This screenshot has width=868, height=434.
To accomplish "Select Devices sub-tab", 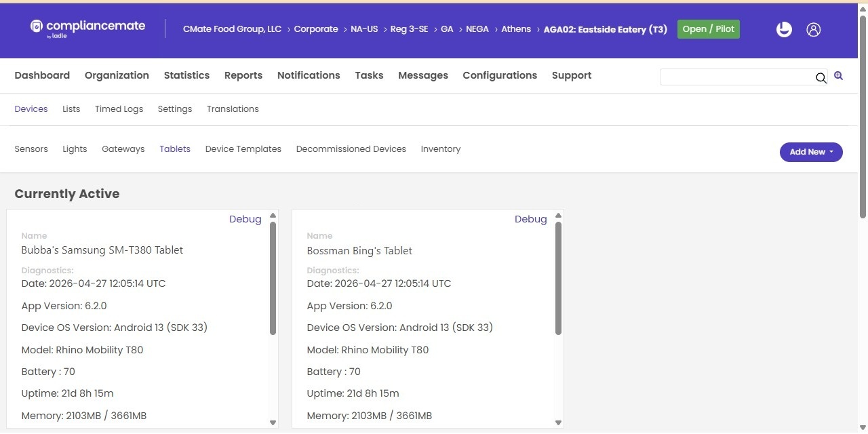I will (31, 108).
